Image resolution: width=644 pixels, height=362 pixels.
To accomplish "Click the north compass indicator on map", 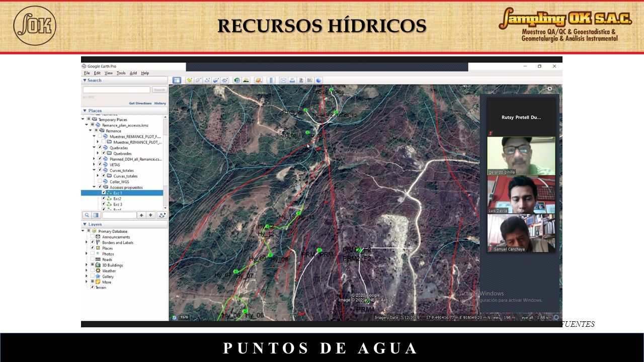I will 550,89.
